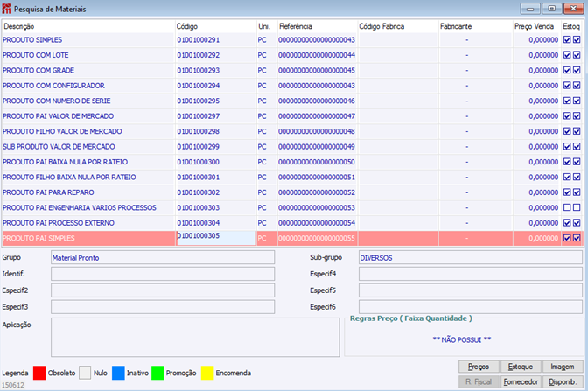Sort by Descrição column header
Image resolution: width=588 pixels, height=391 pixels.
[88, 26]
